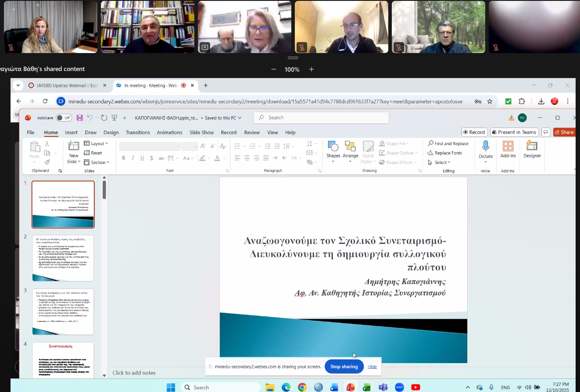Open the Transitions ribbon tab
580x392 pixels.
coord(138,132)
